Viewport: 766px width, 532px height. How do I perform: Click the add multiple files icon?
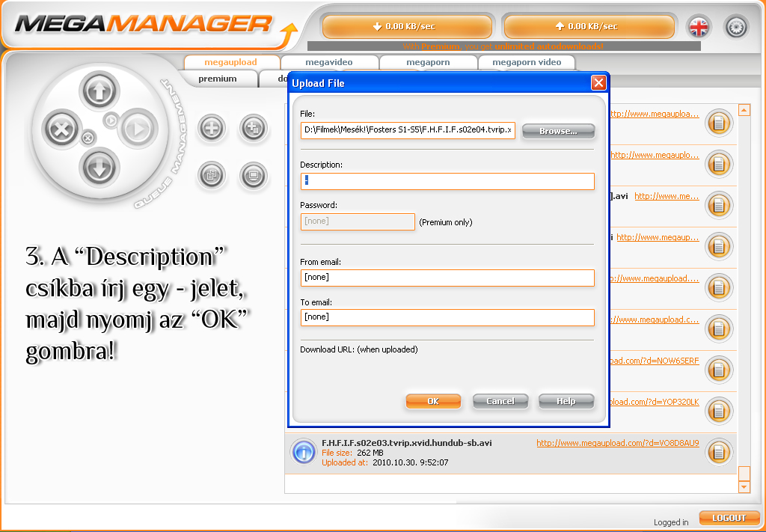254,129
